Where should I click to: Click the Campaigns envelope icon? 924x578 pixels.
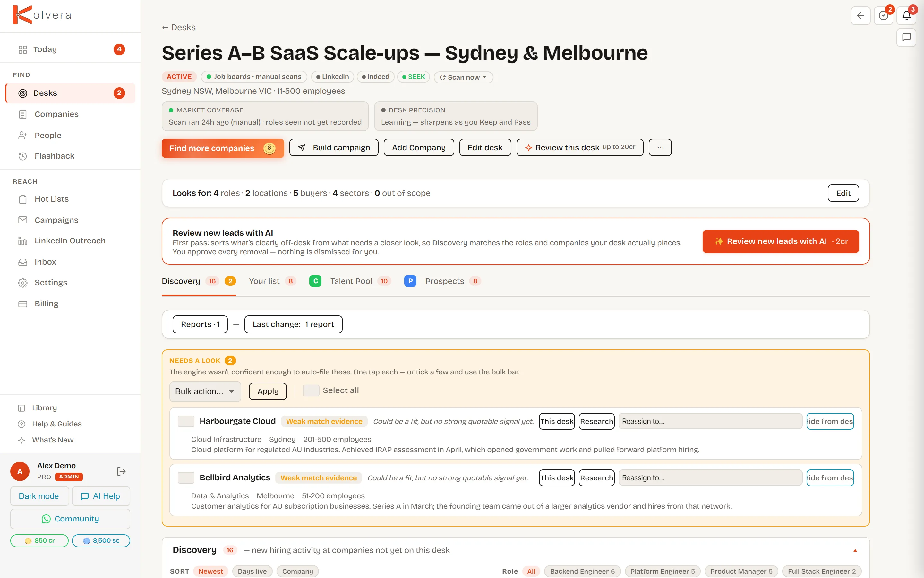23,220
